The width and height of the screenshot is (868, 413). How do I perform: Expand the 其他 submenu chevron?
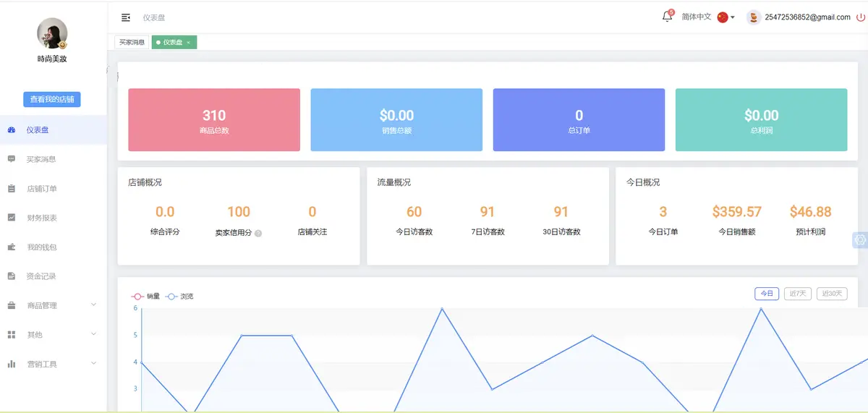pyautogui.click(x=93, y=334)
